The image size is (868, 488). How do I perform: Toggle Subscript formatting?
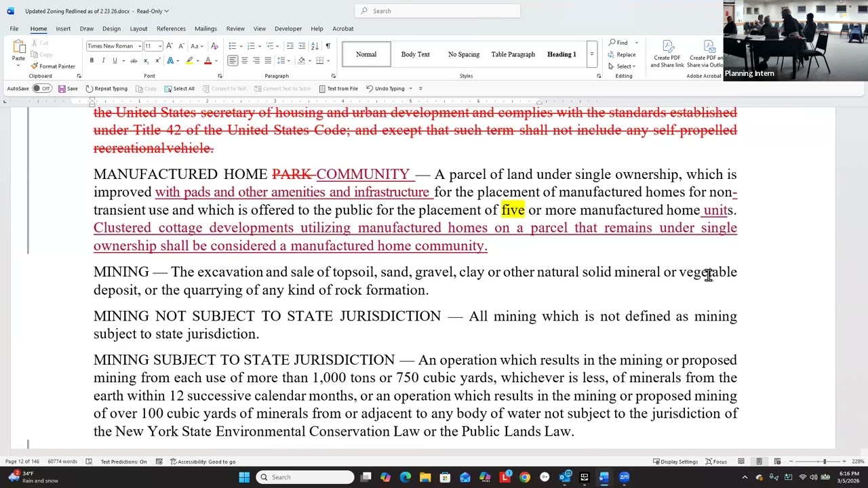pos(146,61)
